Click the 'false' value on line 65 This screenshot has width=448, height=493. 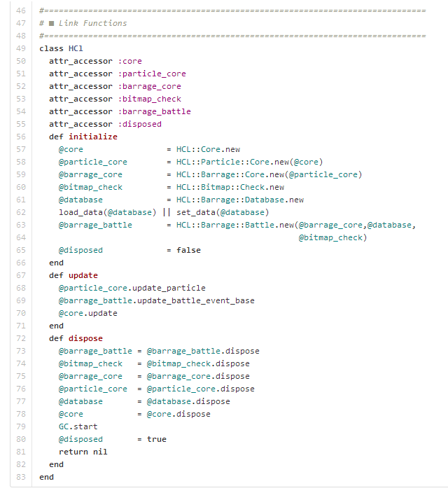[x=188, y=250]
